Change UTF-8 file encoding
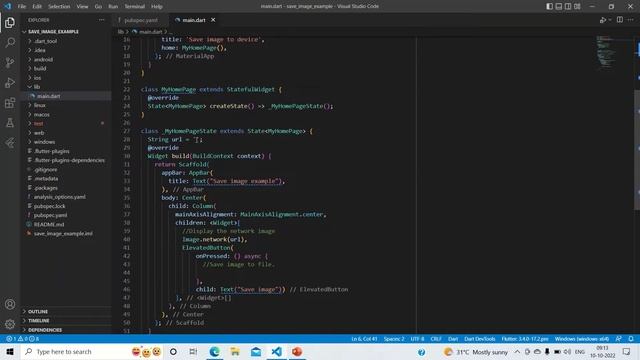This screenshot has height=360, width=640. point(417,339)
